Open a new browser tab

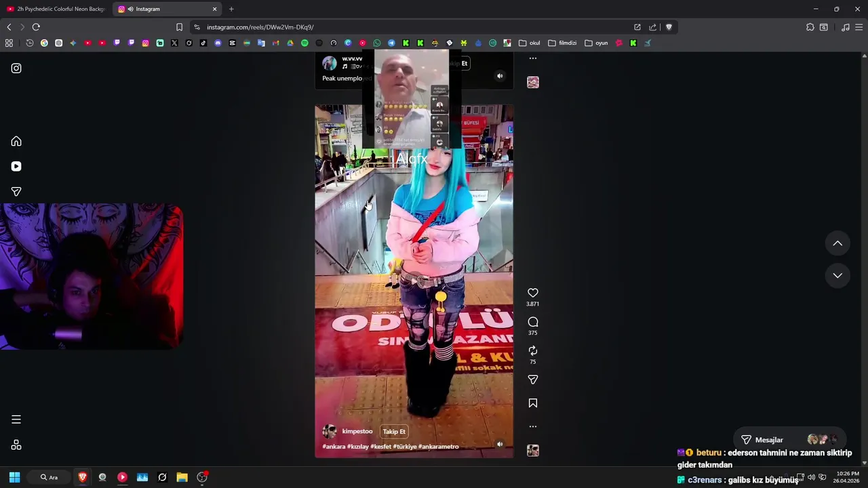231,9
